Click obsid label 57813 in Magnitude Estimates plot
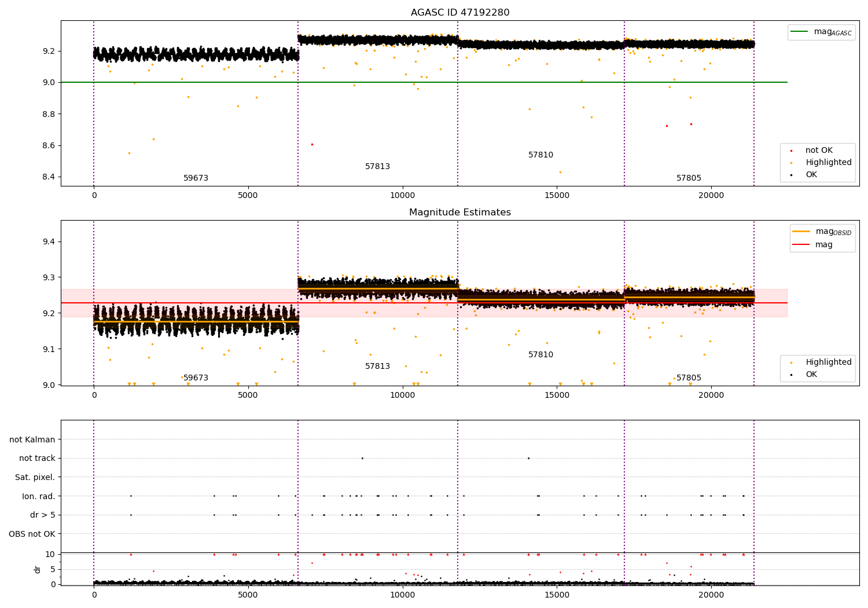The width and height of the screenshot is (868, 608). [x=377, y=367]
